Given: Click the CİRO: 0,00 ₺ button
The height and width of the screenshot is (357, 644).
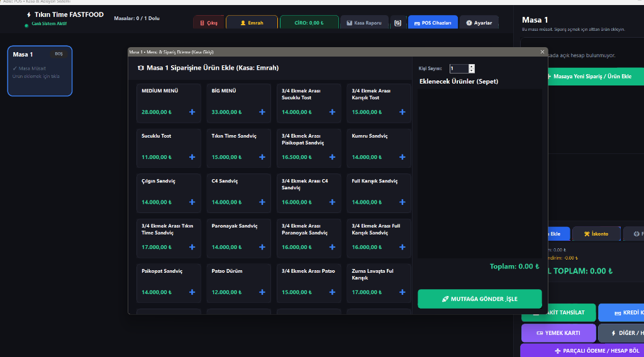Looking at the screenshot, I should click(x=309, y=23).
